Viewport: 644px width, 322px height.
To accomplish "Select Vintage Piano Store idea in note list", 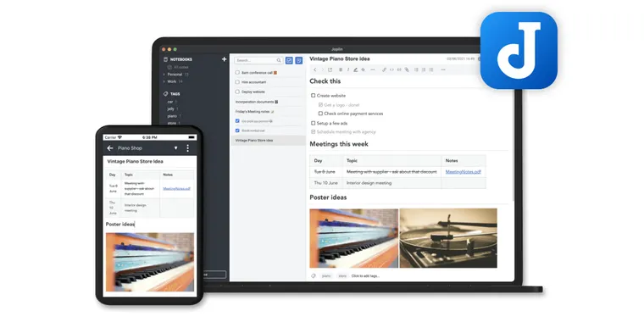I will click(x=268, y=141).
